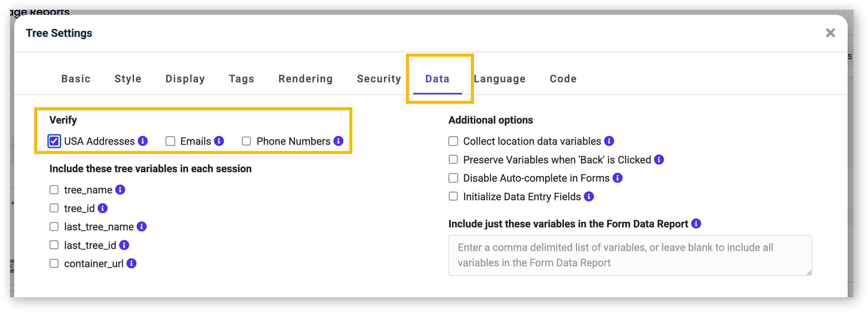Show info for Collect location data variables
The height and width of the screenshot is (312, 868).
609,141
